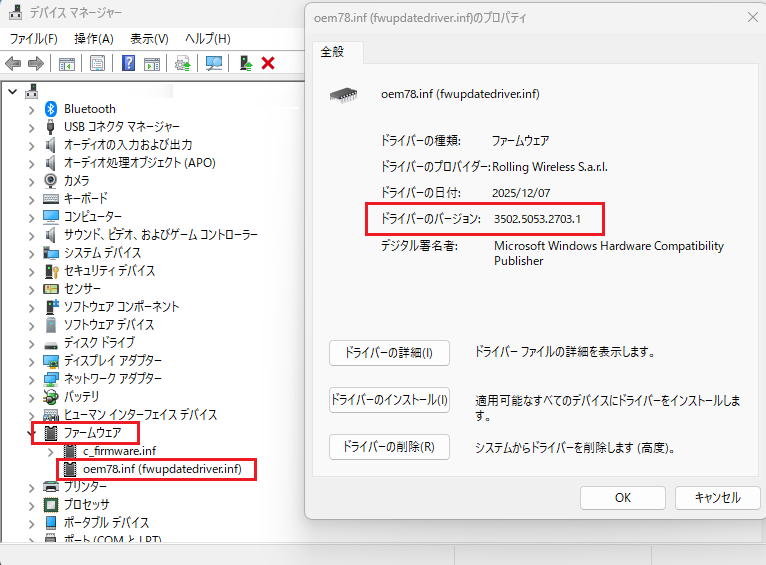This screenshot has width=766, height=565.
Task: Click the update driver gear toolbar icon
Action: tap(183, 63)
